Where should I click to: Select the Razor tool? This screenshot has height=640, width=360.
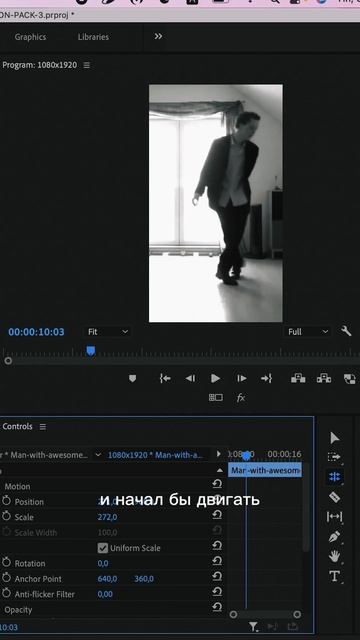point(334,497)
